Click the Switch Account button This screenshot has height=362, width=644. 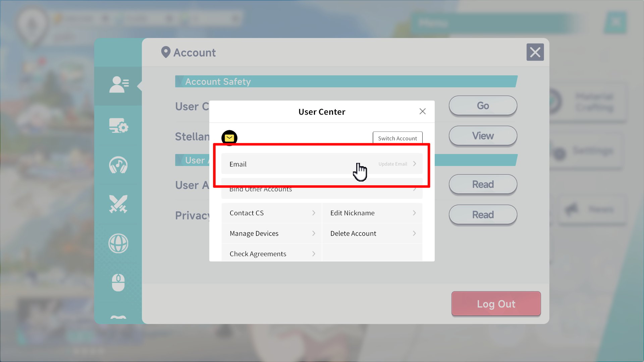coord(397,138)
